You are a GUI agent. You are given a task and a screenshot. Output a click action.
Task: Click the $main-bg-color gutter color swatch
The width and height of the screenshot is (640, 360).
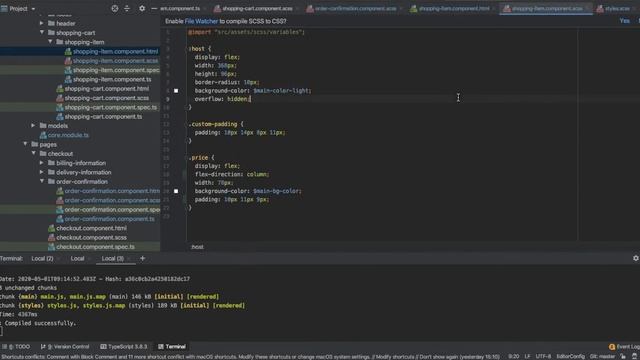coord(176,191)
